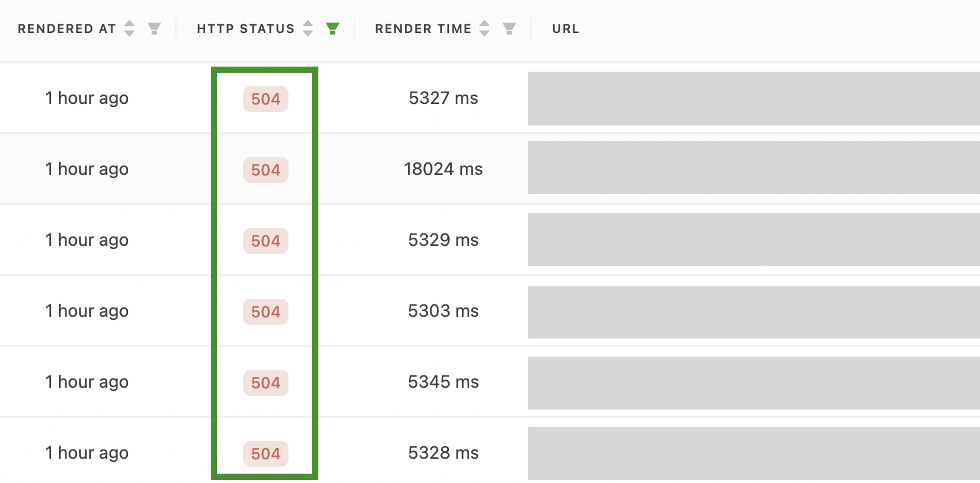The height and width of the screenshot is (483, 980).
Task: Select the HTTP STATUS column header
Action: (x=246, y=28)
